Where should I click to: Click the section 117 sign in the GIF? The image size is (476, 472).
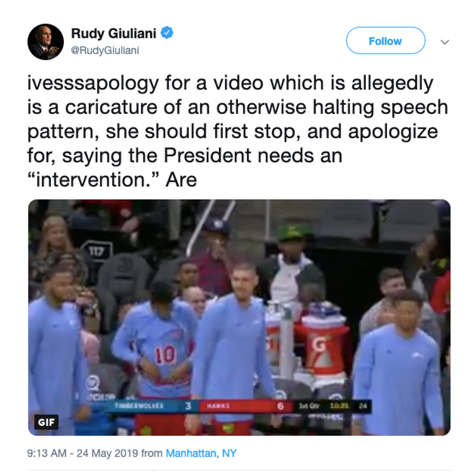(97, 251)
